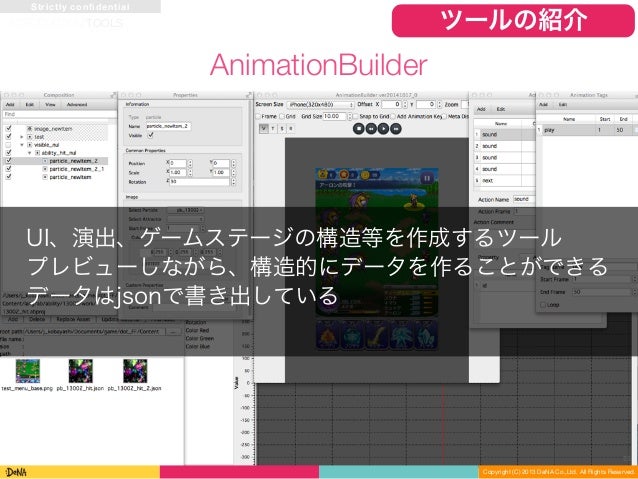
Task: Select the S mode tool button
Action: pyautogui.click(x=282, y=129)
